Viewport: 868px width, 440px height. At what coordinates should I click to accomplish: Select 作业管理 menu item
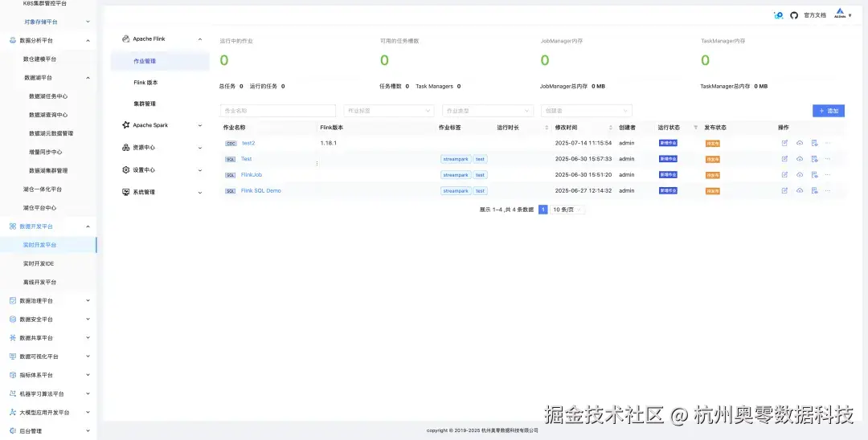[x=160, y=61]
